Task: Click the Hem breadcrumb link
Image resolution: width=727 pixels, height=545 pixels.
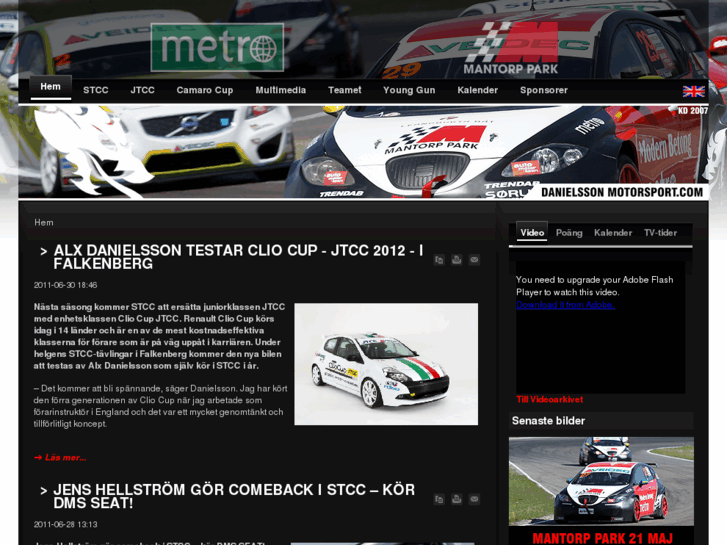Action: (44, 223)
